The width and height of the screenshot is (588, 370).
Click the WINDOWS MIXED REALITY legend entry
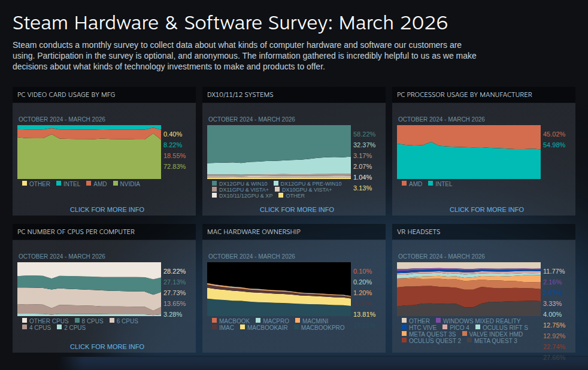478,321
